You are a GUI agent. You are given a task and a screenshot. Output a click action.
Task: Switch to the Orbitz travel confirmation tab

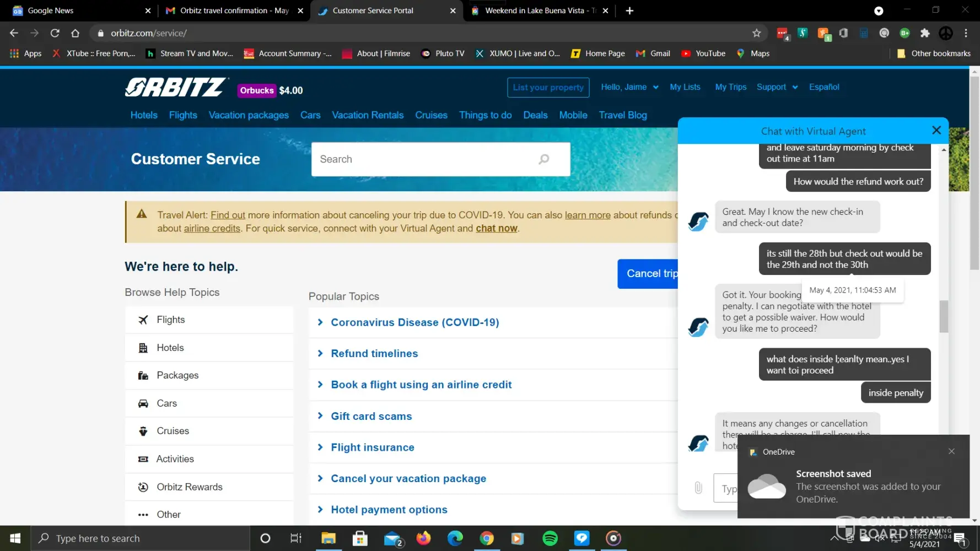click(x=234, y=10)
